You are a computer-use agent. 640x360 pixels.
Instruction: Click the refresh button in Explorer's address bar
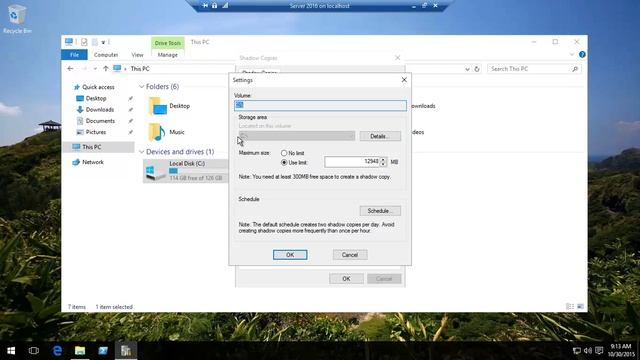(x=477, y=69)
